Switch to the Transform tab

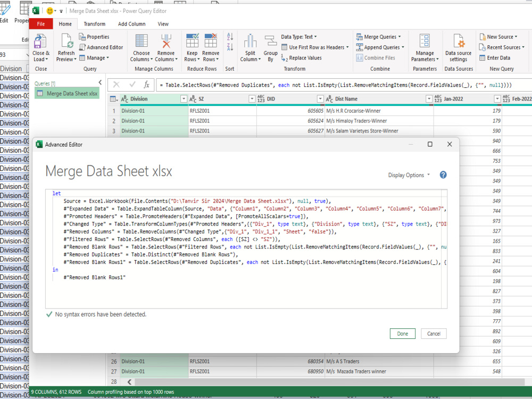click(x=95, y=24)
